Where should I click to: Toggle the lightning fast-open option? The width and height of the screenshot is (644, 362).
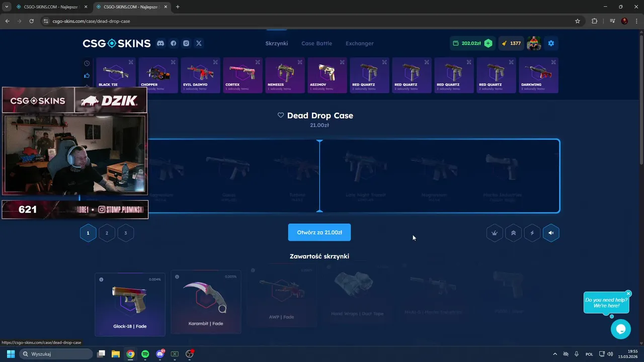click(x=532, y=233)
